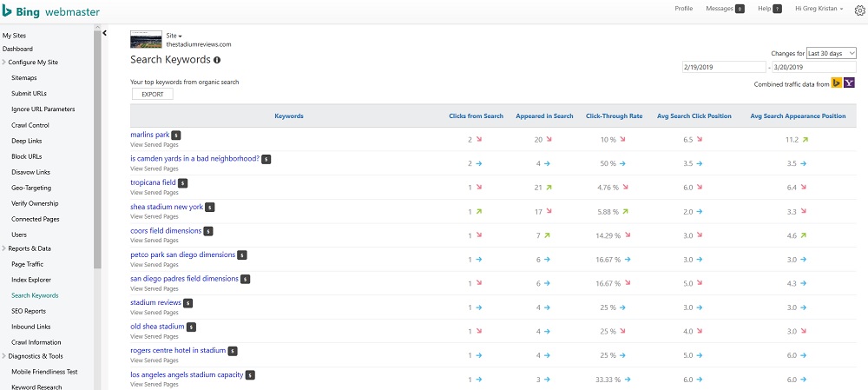Open Dashboard in the sidebar
The width and height of the screenshot is (868, 390).
coord(17,49)
